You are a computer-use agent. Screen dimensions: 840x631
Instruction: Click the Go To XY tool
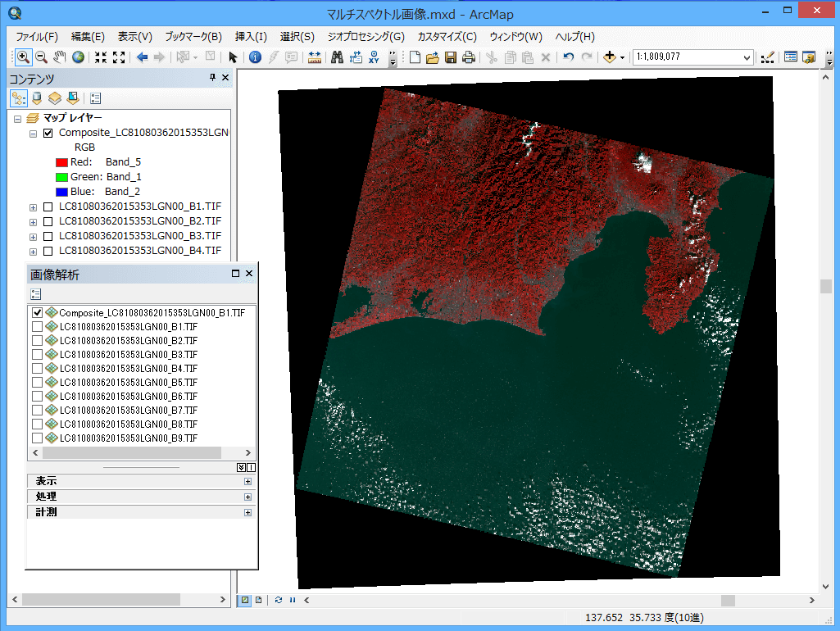[375, 57]
